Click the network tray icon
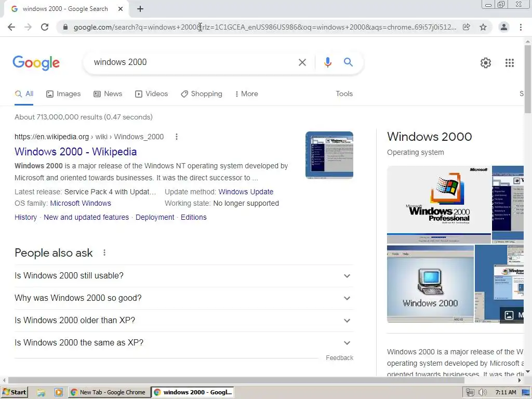The image size is (532, 399). 470,393
